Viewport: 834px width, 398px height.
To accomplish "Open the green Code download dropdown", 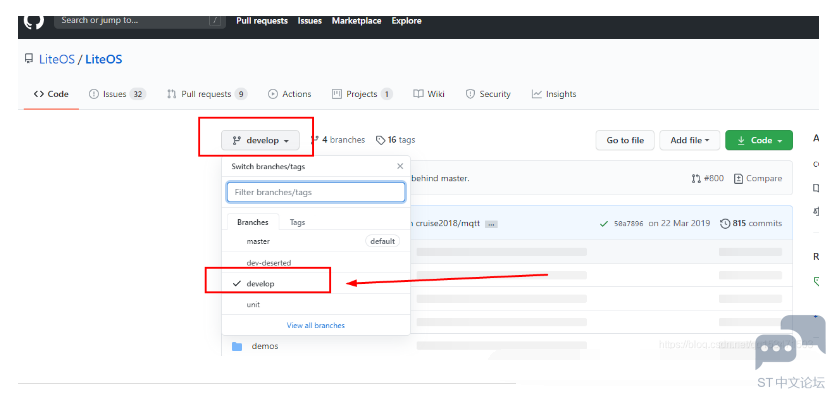I will [759, 140].
